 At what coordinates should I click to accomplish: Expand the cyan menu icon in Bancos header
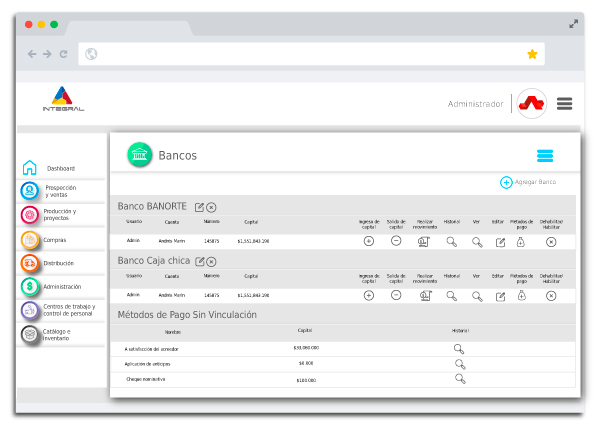545,155
